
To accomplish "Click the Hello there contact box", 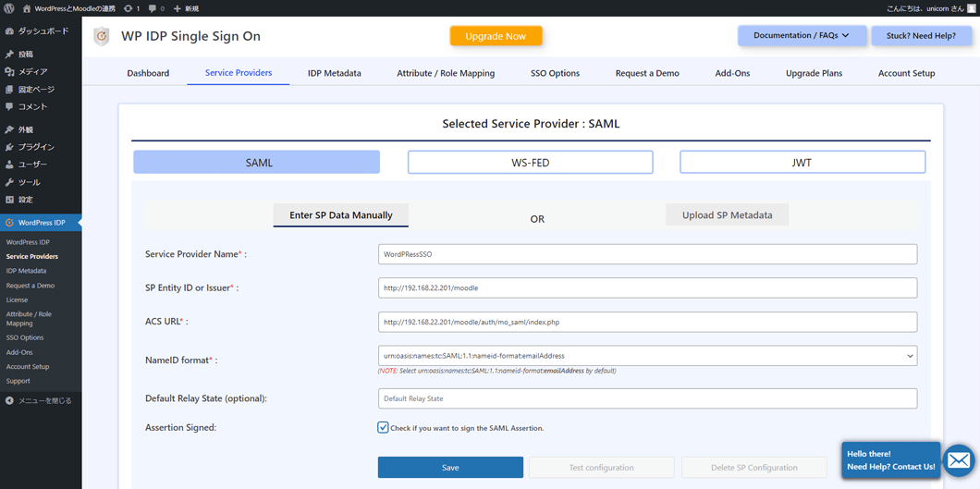I will (890, 460).
